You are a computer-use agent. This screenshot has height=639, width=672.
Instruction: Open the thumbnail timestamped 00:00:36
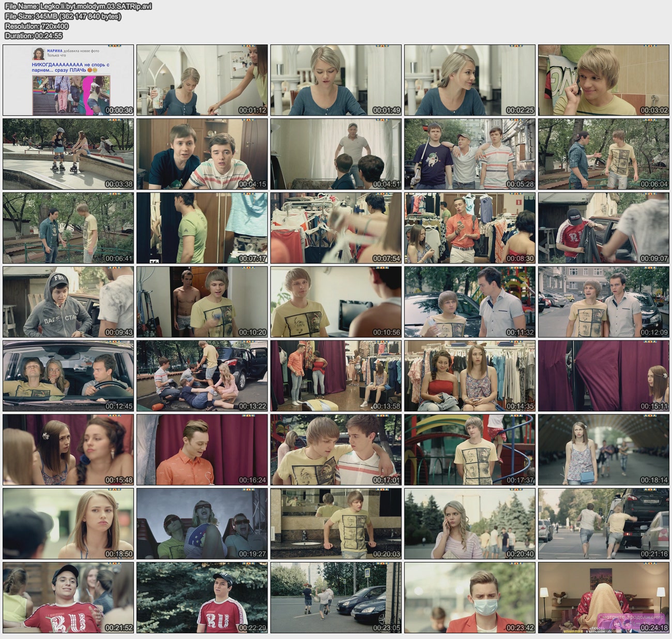68,80
